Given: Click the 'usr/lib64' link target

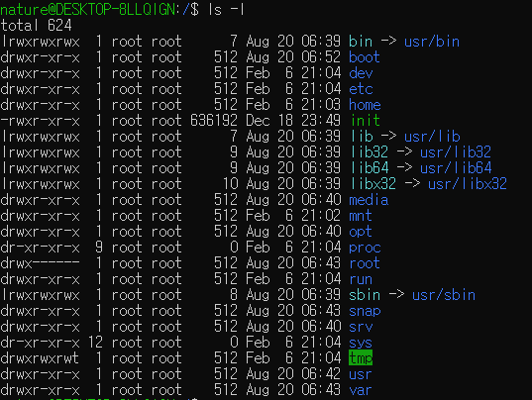Looking at the screenshot, I should (456, 168).
